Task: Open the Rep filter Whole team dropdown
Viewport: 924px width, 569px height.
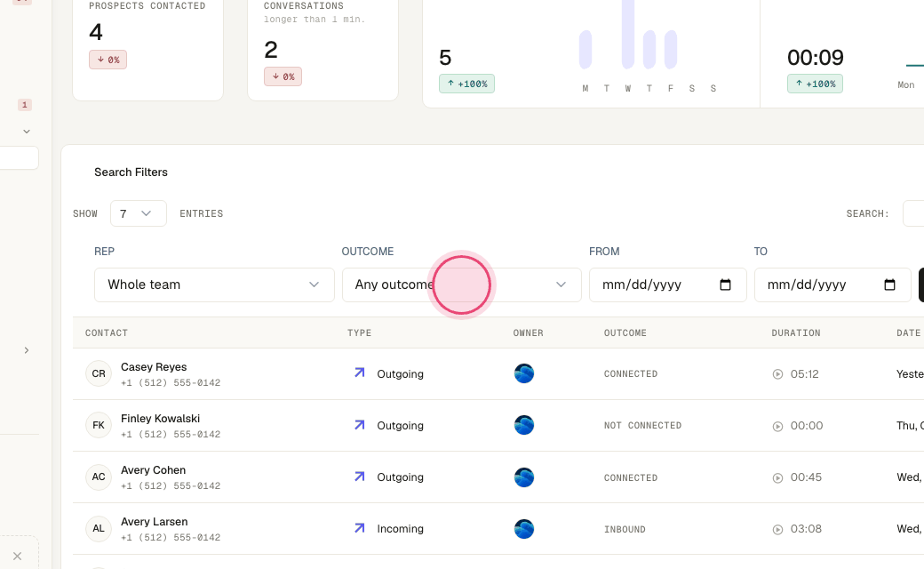Action: click(x=214, y=284)
